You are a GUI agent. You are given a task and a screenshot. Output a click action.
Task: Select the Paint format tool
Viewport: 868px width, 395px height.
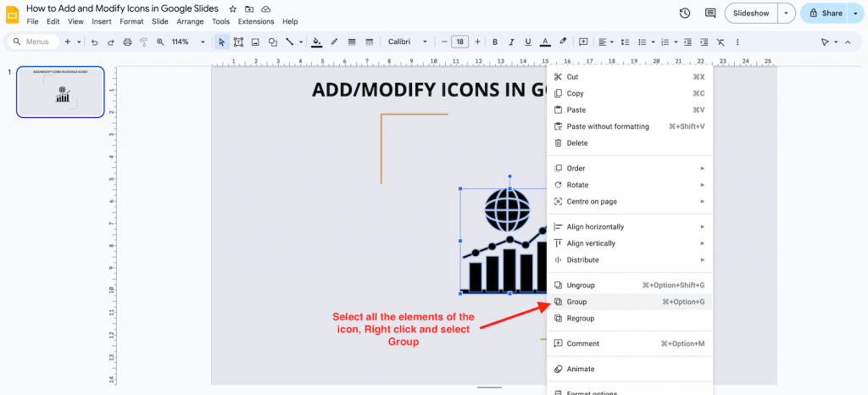142,42
